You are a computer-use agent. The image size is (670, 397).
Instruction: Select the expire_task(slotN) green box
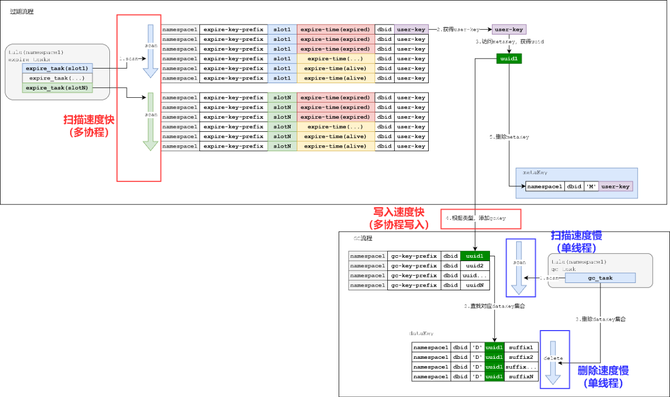tap(57, 88)
